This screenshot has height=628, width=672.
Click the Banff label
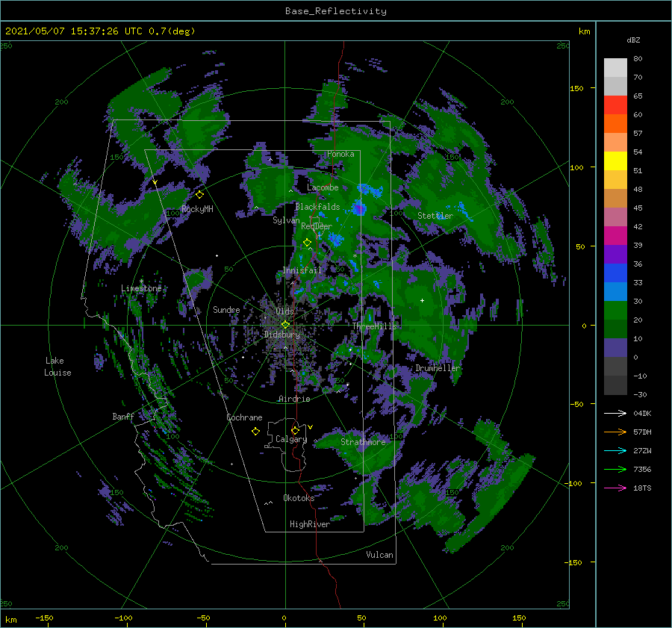coord(123,416)
